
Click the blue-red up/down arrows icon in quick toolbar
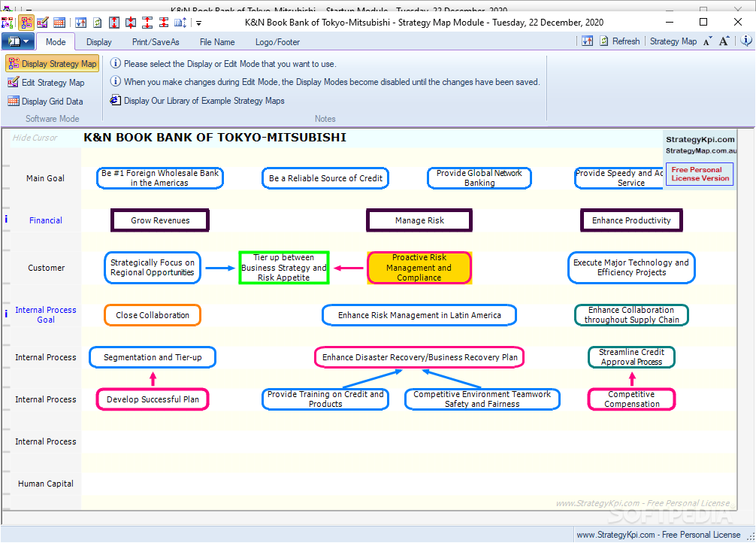(x=81, y=23)
